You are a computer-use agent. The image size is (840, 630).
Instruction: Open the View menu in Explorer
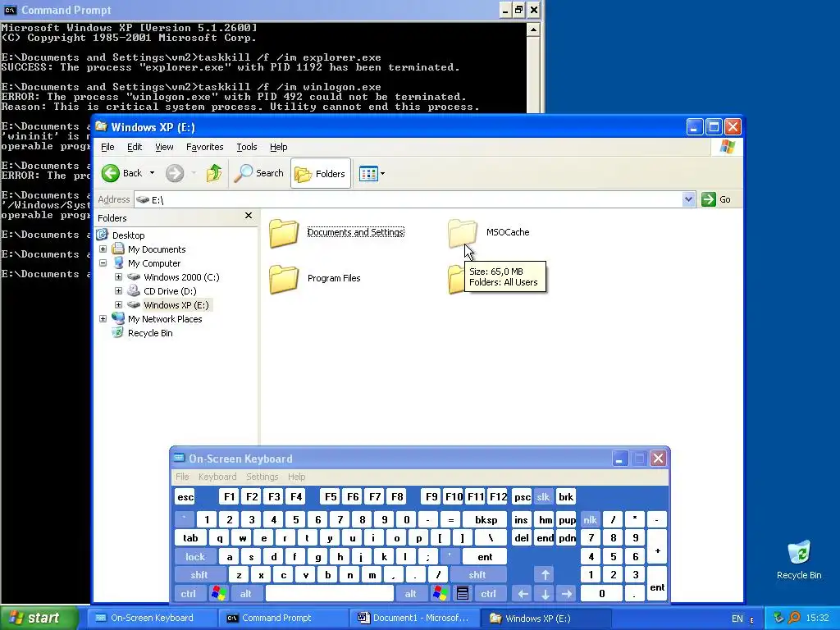tap(164, 147)
